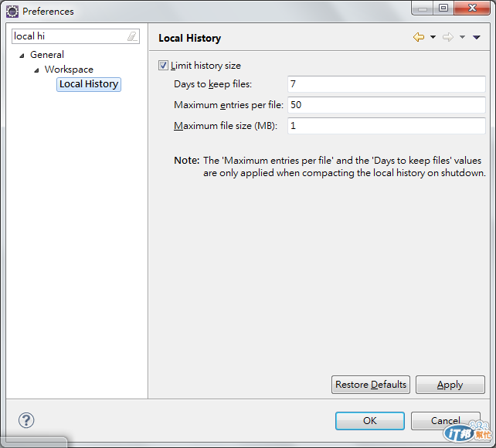Open the Local History page view menu triangle
Screen dimensions: 496x448
pyautogui.click(x=477, y=37)
